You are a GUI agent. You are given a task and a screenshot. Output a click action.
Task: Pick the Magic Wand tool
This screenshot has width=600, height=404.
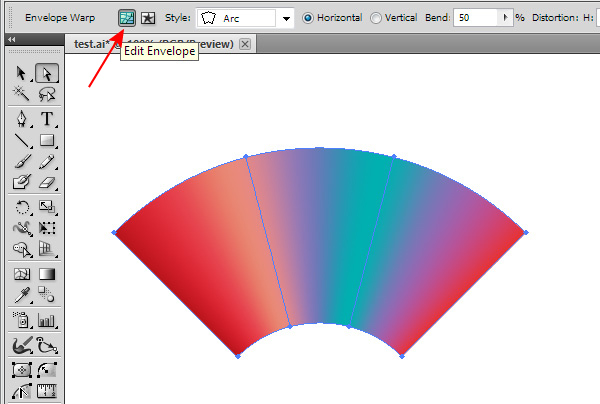click(21, 94)
